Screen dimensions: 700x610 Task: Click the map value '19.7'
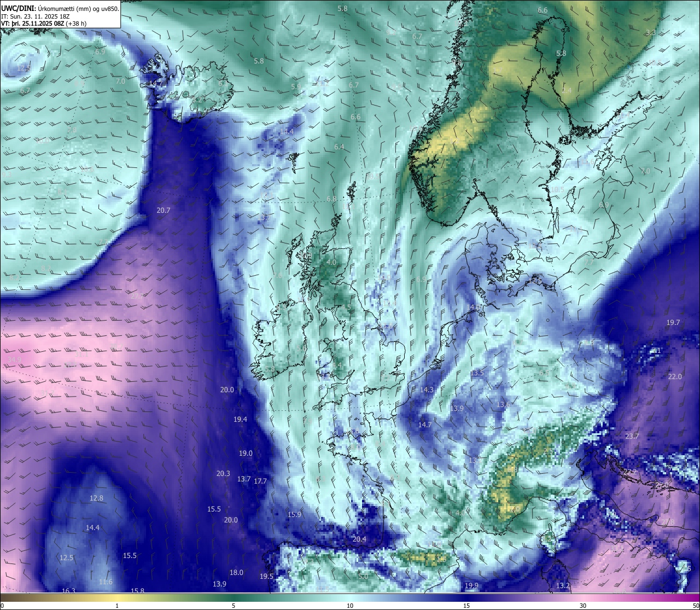click(x=673, y=323)
